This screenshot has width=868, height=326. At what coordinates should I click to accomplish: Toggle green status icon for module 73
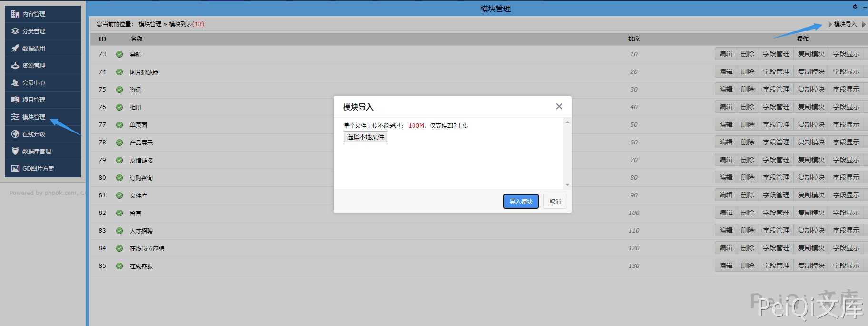click(x=119, y=54)
